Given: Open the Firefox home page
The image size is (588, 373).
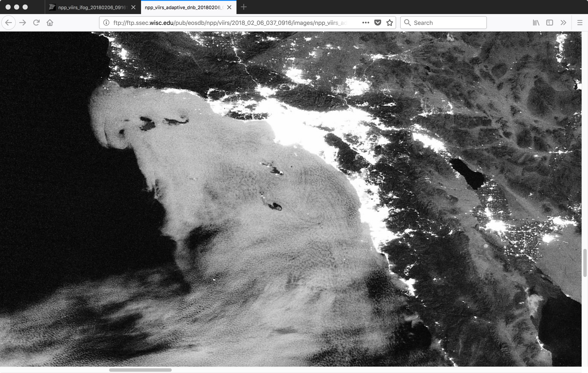Looking at the screenshot, I should pos(50,23).
